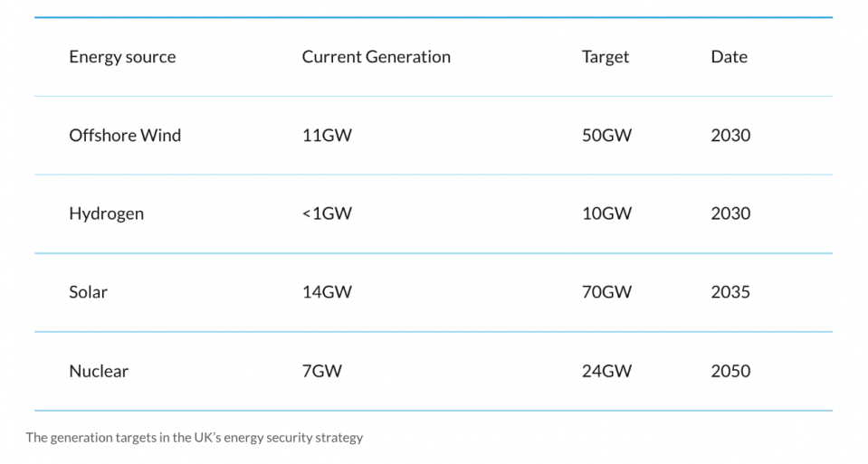Click the 24GW target cell
868x464 pixels.
click(x=606, y=371)
